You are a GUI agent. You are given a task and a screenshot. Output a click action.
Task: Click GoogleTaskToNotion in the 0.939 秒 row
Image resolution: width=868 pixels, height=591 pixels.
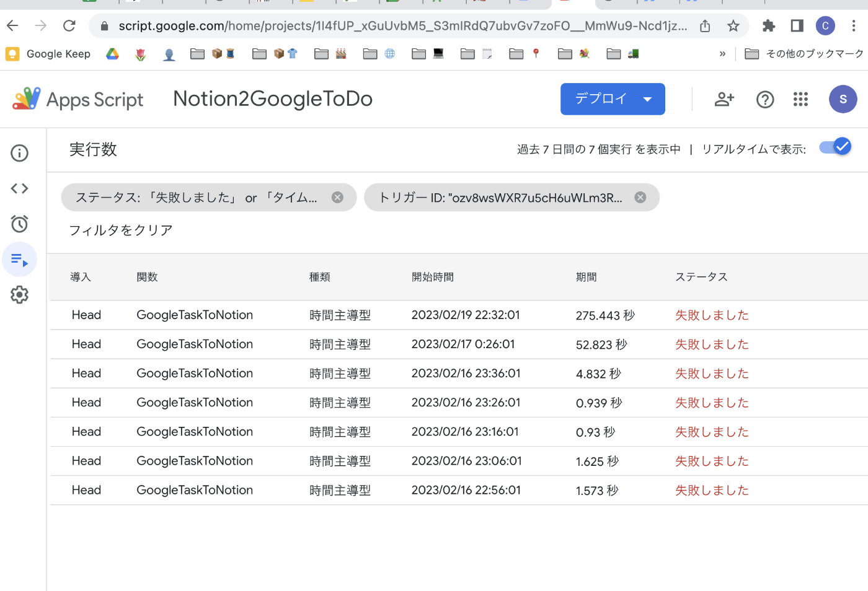point(195,403)
